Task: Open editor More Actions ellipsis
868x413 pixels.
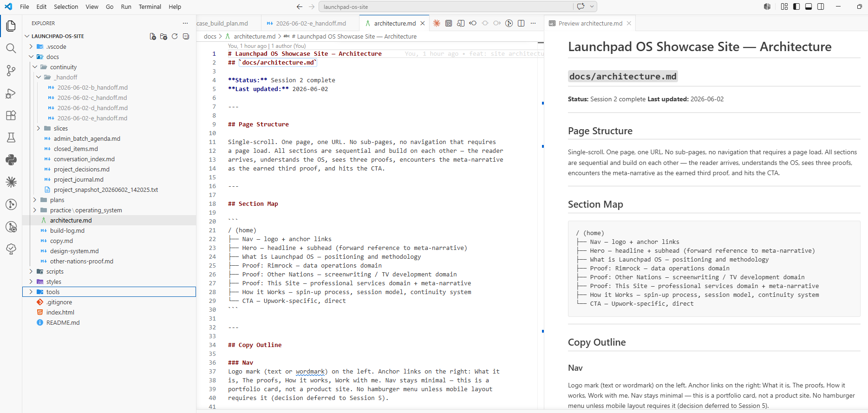Action: [533, 23]
